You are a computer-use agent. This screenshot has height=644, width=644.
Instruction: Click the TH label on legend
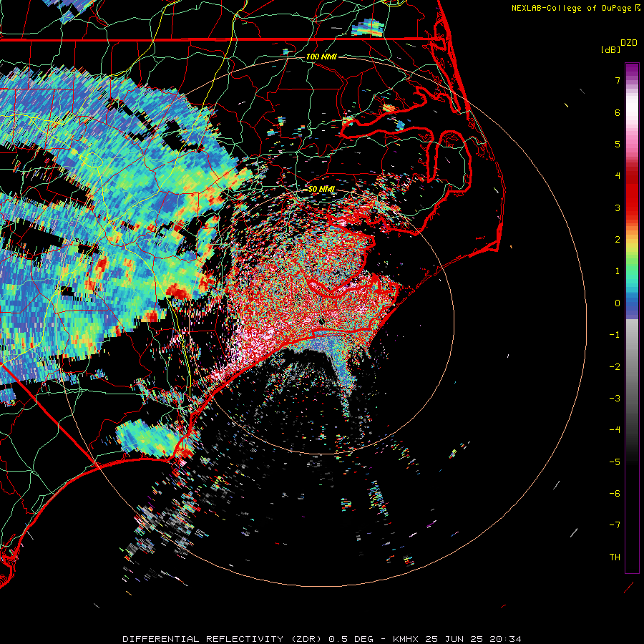tap(615, 557)
